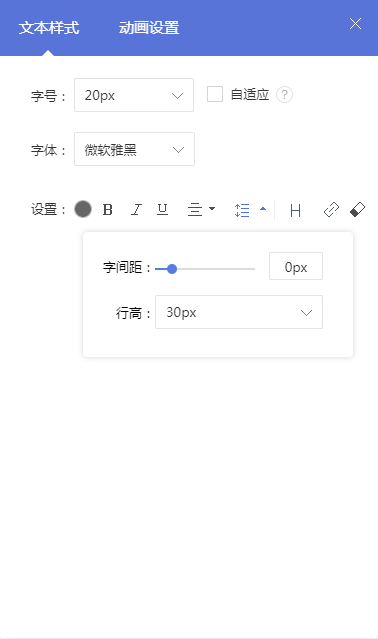
Task: Toggle bold formatting
Action: [x=108, y=209]
